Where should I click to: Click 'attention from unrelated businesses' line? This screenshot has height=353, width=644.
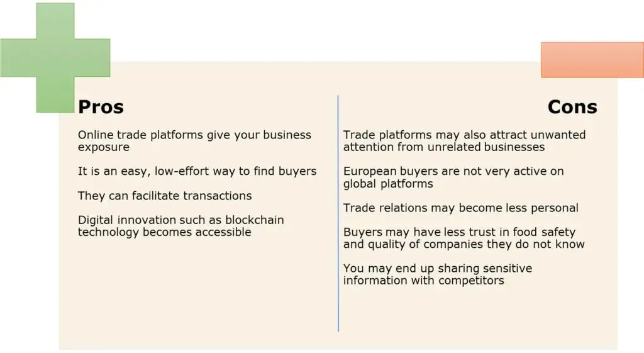(x=444, y=147)
